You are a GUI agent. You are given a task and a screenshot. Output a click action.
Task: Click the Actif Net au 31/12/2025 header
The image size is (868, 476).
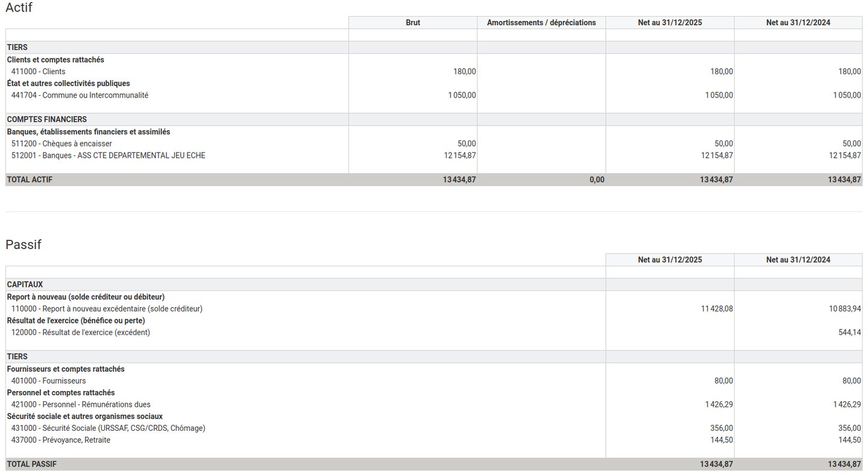(x=670, y=23)
